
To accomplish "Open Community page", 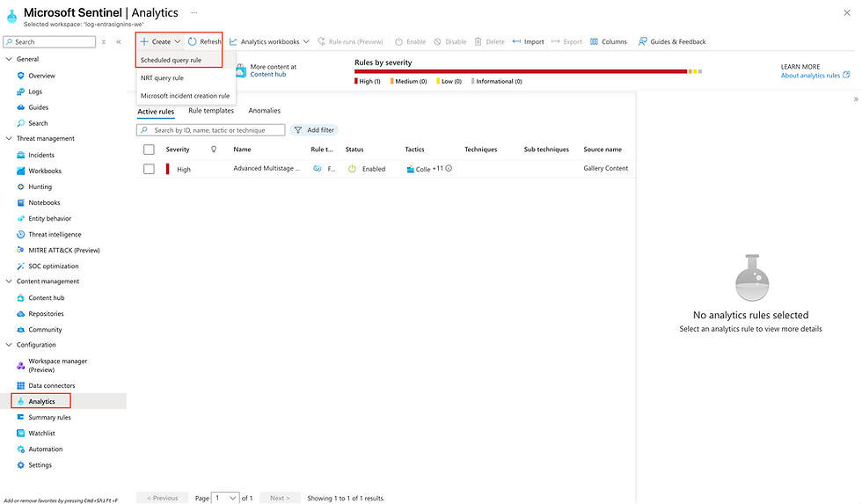I will (45, 330).
